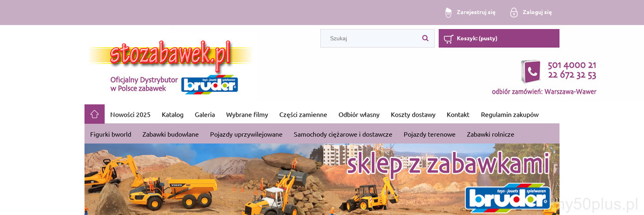Open Części zamienne page

(303, 114)
